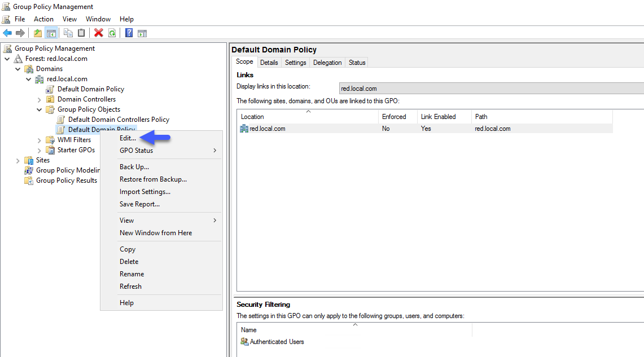Collapse the red.local.com domain node
The image size is (644, 357).
(x=29, y=79)
